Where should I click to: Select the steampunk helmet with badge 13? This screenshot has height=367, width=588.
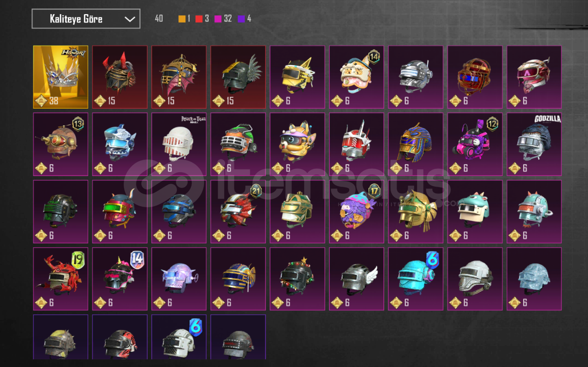pyautogui.click(x=61, y=144)
